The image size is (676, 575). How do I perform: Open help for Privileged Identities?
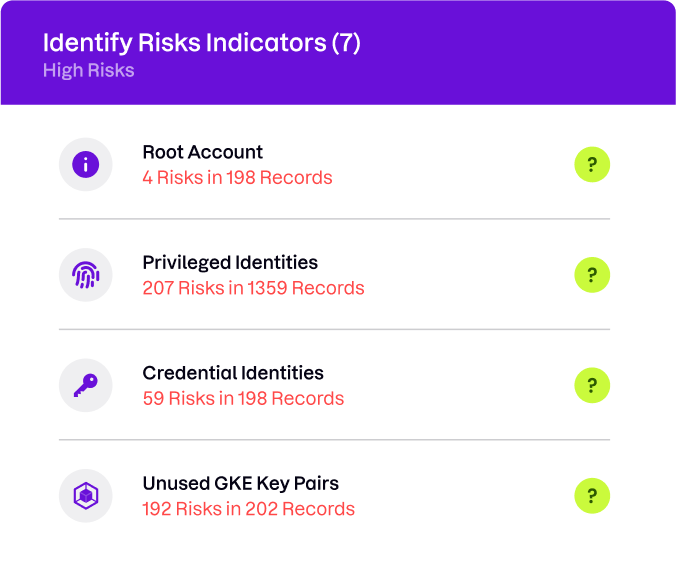(x=592, y=275)
